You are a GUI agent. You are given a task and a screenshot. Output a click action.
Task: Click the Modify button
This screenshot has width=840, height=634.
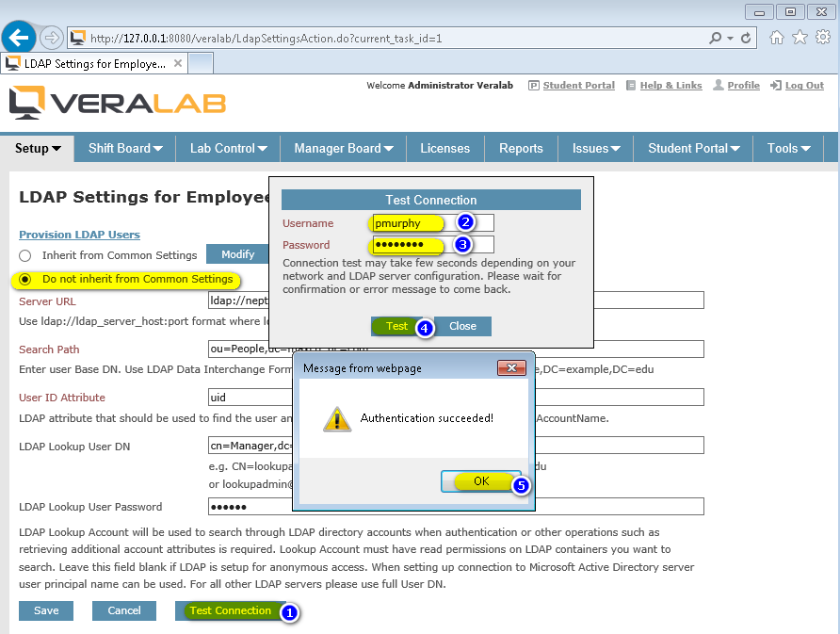(238, 254)
